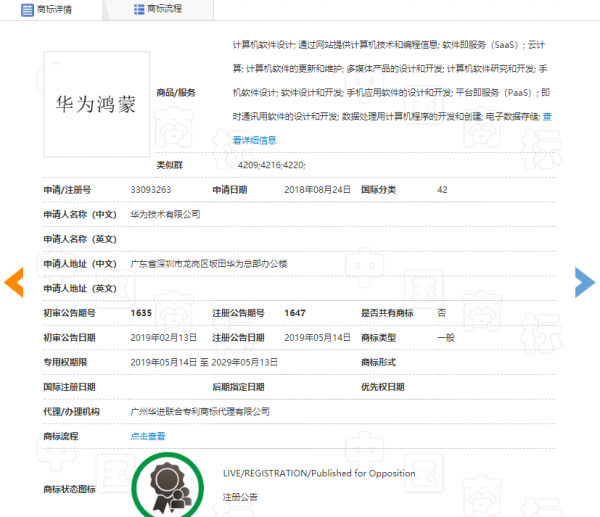Click the 点击查看 link beside 商标流程
Viewport: 600px width, 517px height.
pyautogui.click(x=148, y=436)
